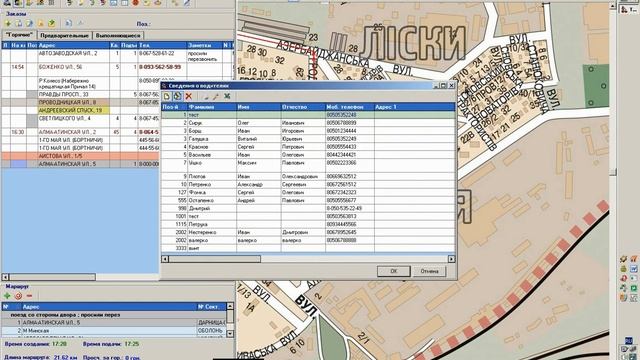The image size is (640, 360).
Task: Click the horizontal scrollbar under the orders list
Action: [52, 277]
